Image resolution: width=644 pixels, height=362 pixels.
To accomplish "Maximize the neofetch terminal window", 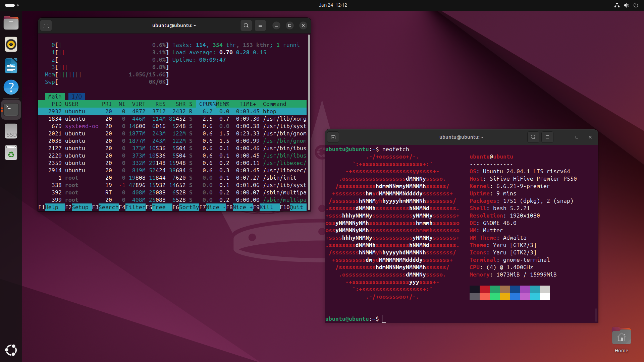I will pos(577,137).
